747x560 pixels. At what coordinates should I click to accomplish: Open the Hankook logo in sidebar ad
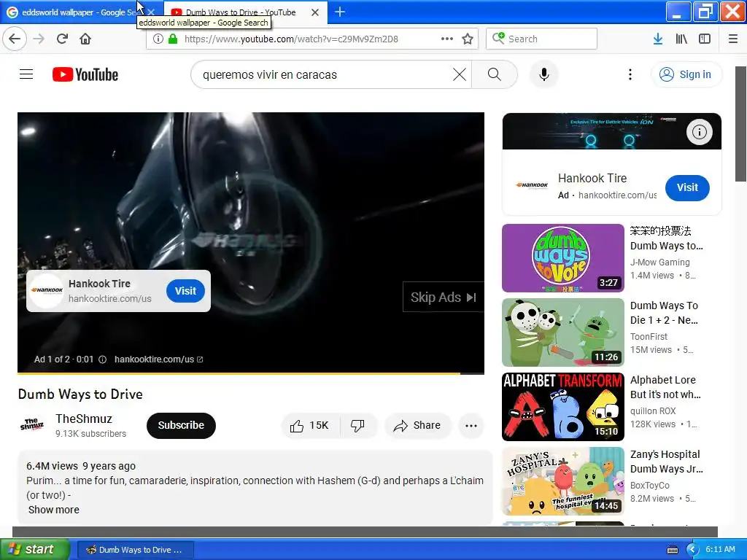click(x=532, y=185)
